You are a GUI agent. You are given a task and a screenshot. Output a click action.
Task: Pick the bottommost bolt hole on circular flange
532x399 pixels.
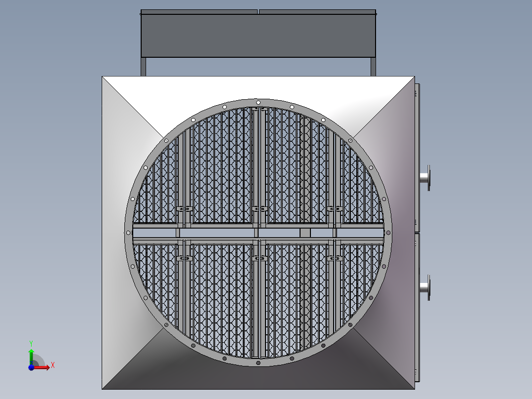point(258,363)
